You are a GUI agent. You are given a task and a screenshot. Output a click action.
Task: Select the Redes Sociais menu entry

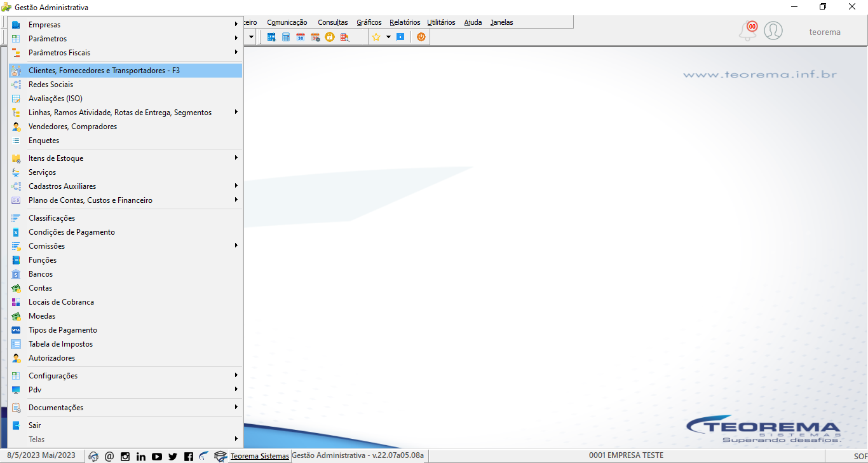pos(125,85)
